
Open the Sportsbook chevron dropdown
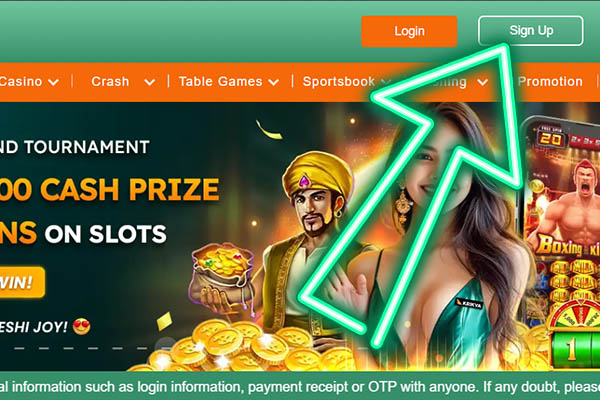point(386,82)
